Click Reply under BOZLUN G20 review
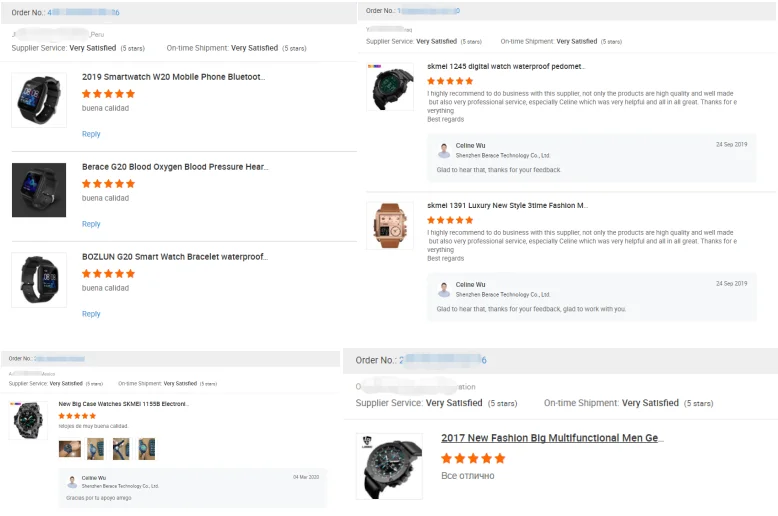 pos(91,314)
